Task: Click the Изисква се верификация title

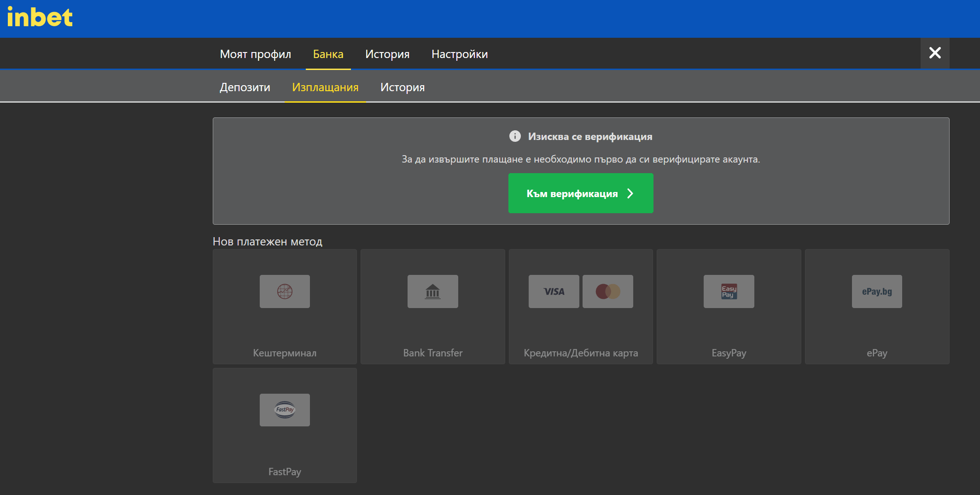Action: coord(590,136)
